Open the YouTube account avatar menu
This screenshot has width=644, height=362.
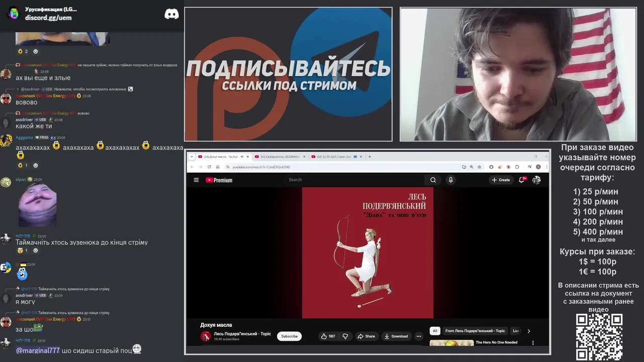[x=536, y=180]
